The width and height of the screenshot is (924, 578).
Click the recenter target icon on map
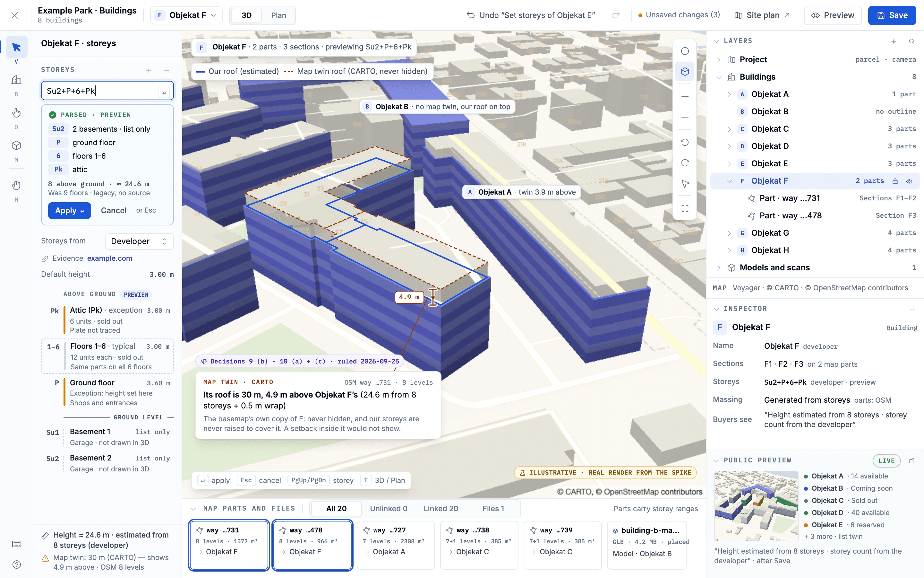point(685,51)
